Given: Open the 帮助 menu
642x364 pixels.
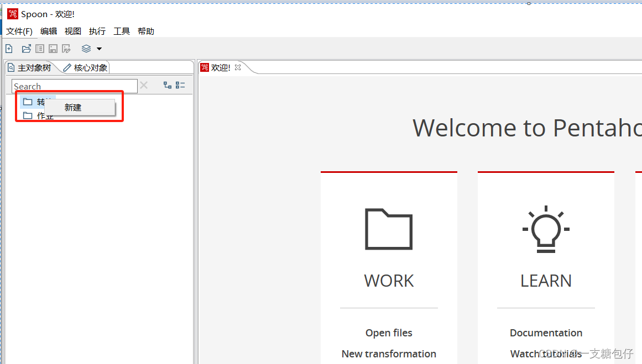Looking at the screenshot, I should (x=146, y=31).
